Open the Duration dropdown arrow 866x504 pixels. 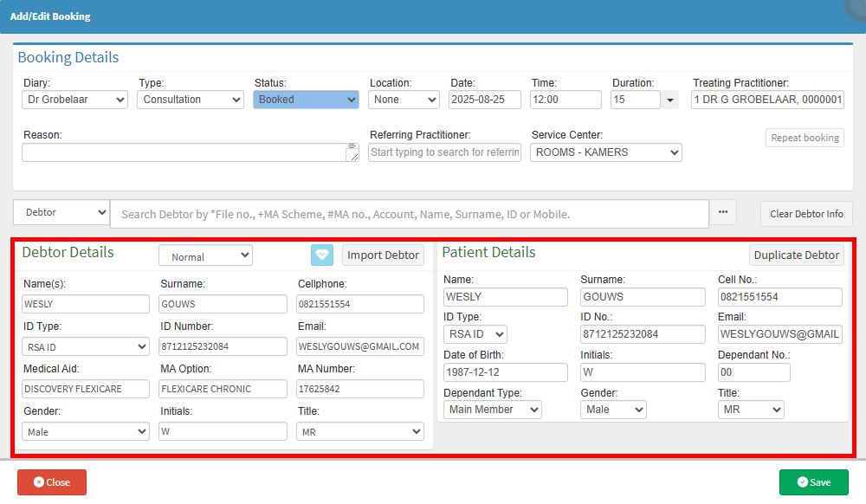tap(670, 100)
